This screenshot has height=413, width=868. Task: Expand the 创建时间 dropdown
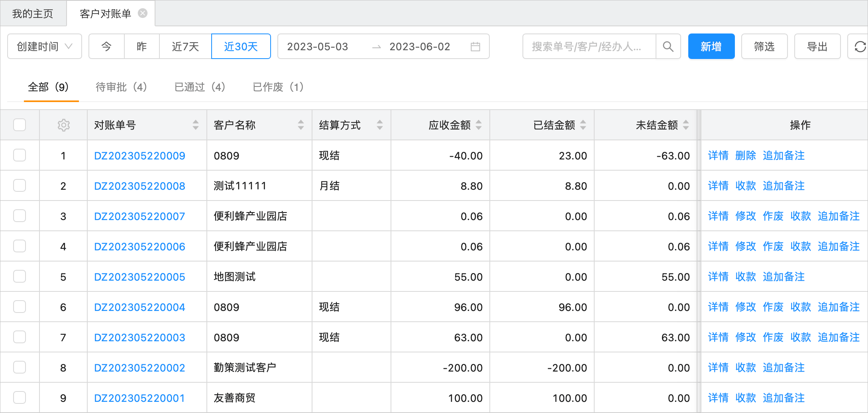45,47
